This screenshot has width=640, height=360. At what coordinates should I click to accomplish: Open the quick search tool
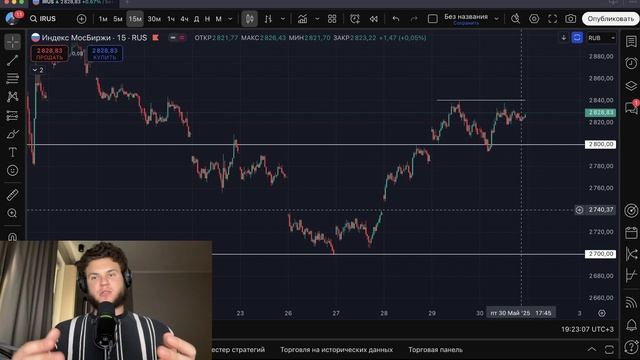(x=516, y=19)
